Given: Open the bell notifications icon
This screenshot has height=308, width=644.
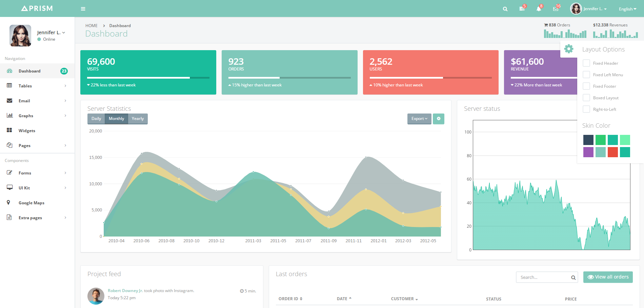Looking at the screenshot, I should pos(539,9).
